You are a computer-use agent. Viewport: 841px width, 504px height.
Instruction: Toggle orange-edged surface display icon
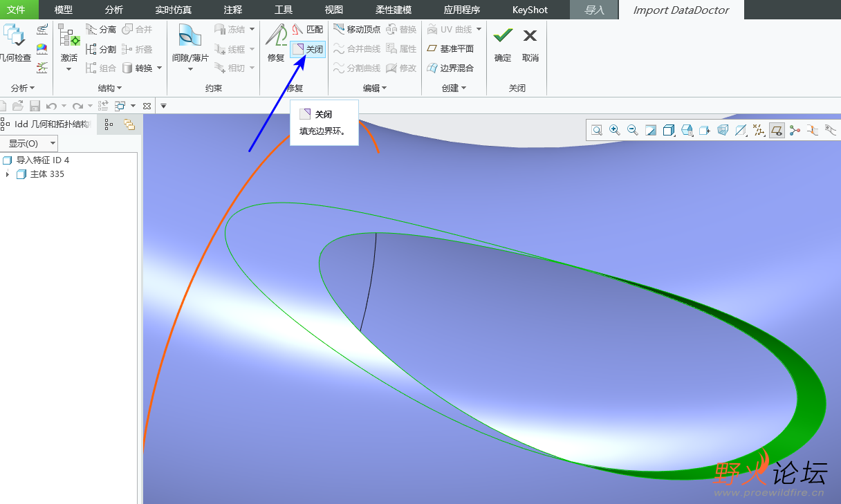click(813, 129)
